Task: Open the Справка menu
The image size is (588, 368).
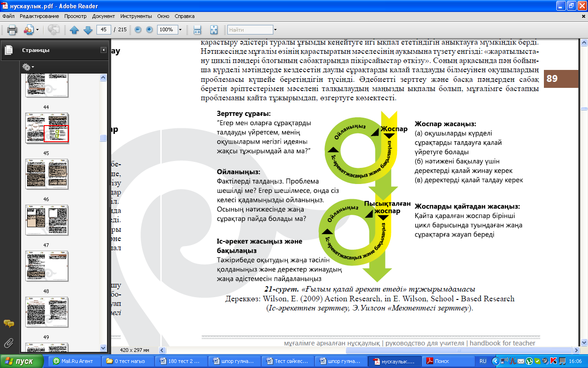Action: pos(185,16)
